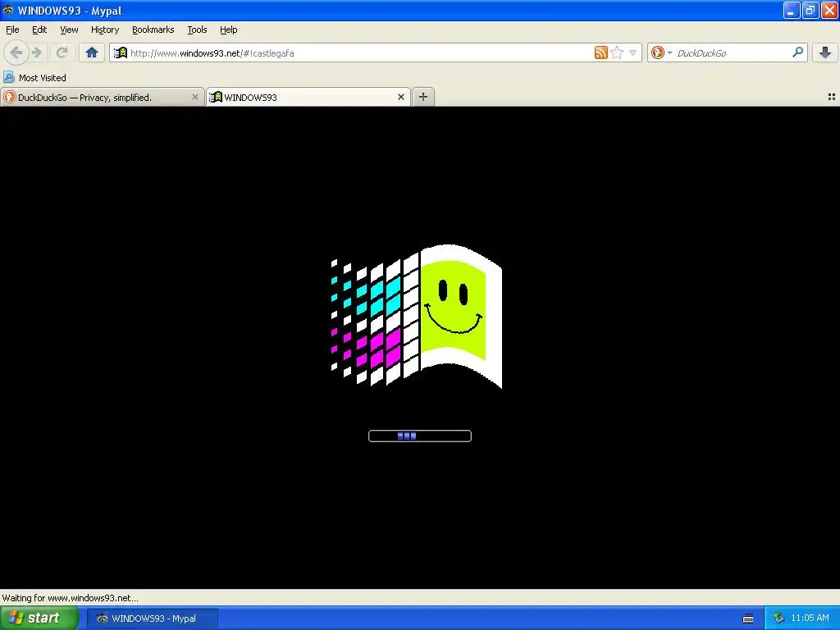Go forward using the Forward arrow button

(37, 52)
